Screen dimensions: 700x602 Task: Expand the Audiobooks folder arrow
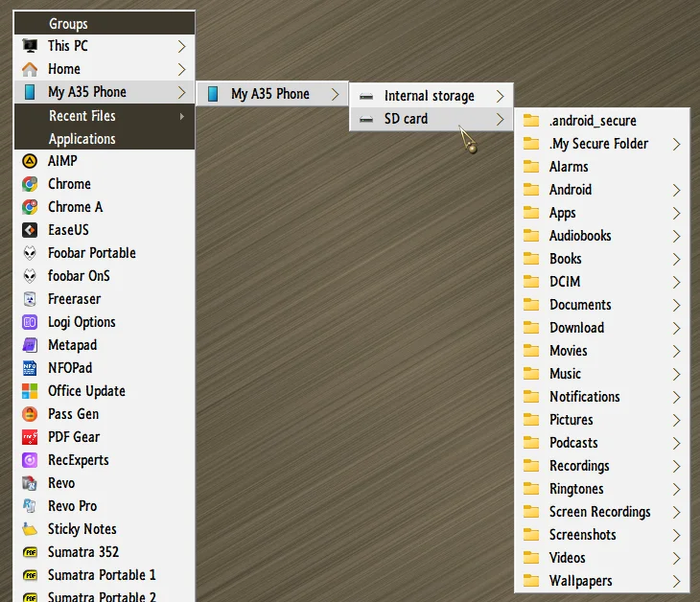677,236
